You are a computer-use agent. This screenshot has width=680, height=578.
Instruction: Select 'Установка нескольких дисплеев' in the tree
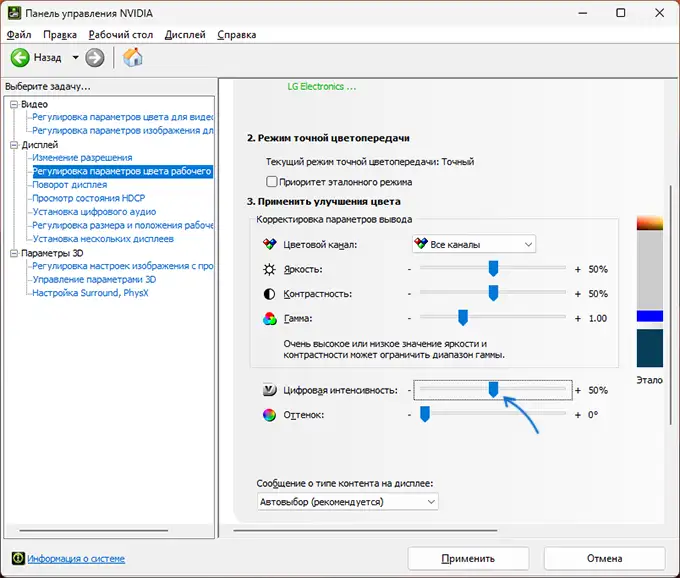103,239
